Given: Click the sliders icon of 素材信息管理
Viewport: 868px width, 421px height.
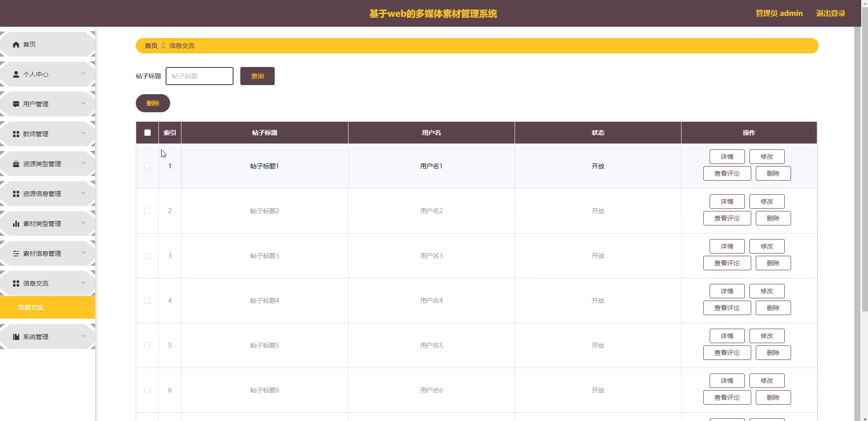Looking at the screenshot, I should tap(16, 254).
